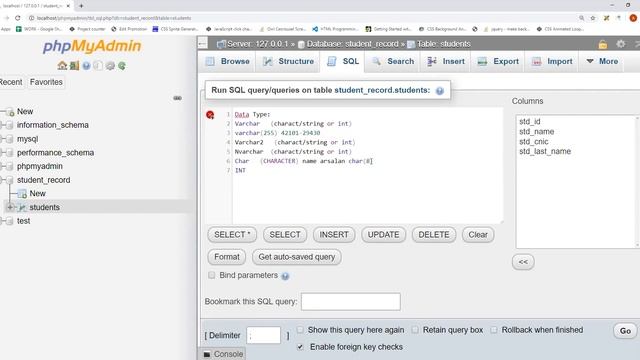640x360 pixels.
Task: Focus the Delimiter input field
Action: (264, 336)
